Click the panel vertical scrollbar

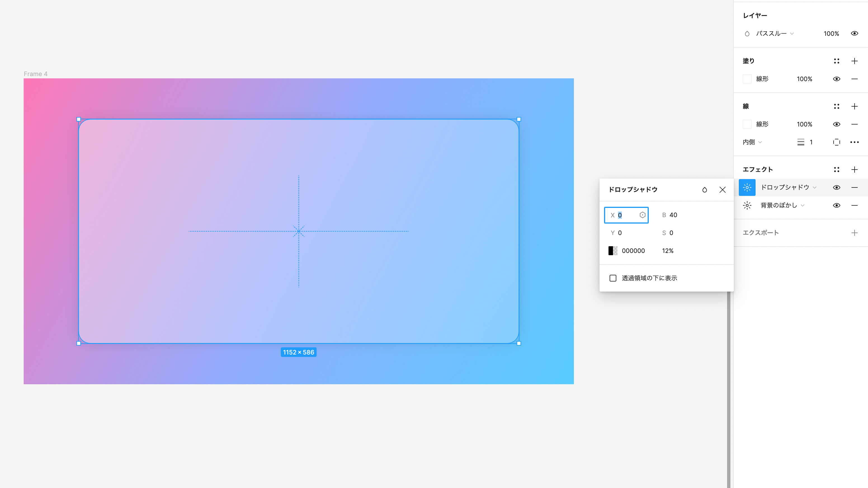[x=728, y=390]
